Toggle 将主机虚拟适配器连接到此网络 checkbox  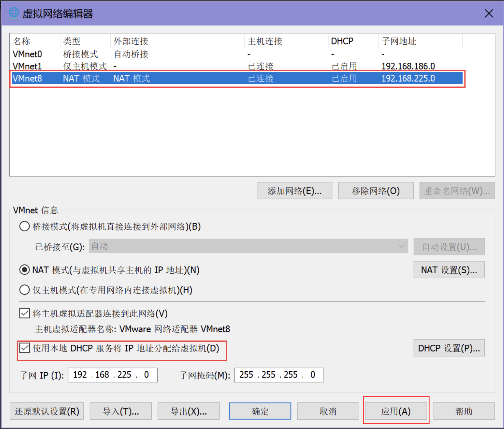[x=24, y=313]
